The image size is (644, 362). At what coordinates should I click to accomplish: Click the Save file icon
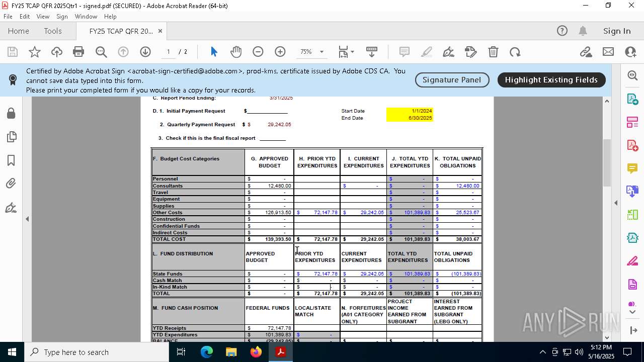[13, 52]
